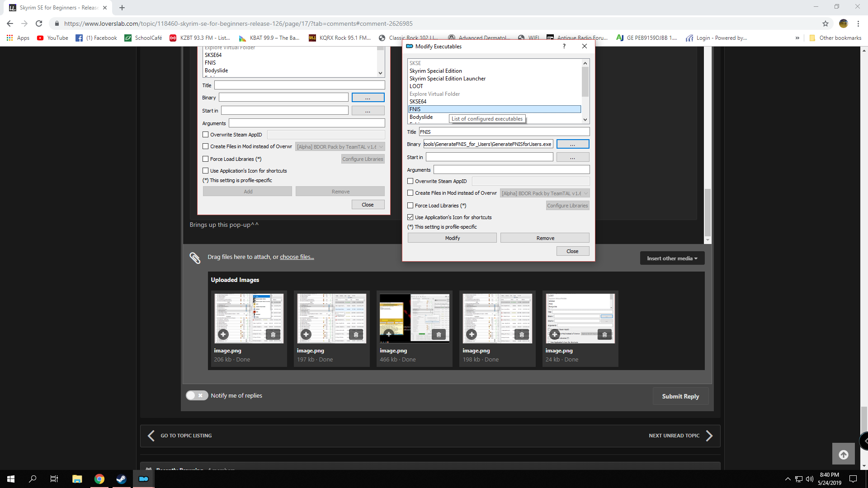The height and width of the screenshot is (488, 868).
Task: Check Force Load Libraries in right dialog
Action: (410, 206)
